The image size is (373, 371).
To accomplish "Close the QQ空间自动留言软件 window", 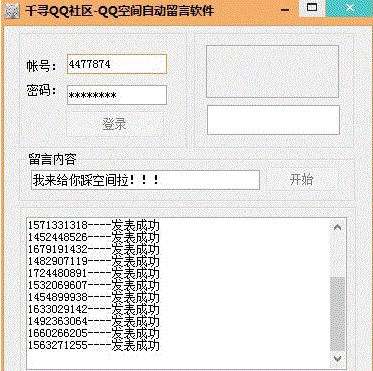I will click(x=349, y=8).
